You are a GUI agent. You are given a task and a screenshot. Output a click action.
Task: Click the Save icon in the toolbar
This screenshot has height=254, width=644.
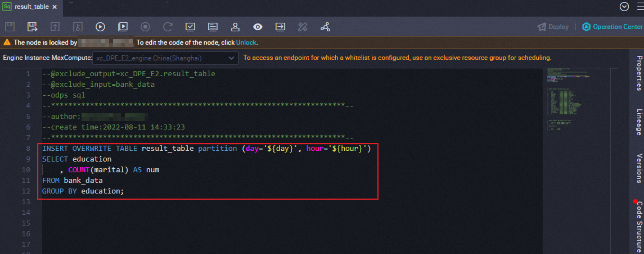coord(10,27)
